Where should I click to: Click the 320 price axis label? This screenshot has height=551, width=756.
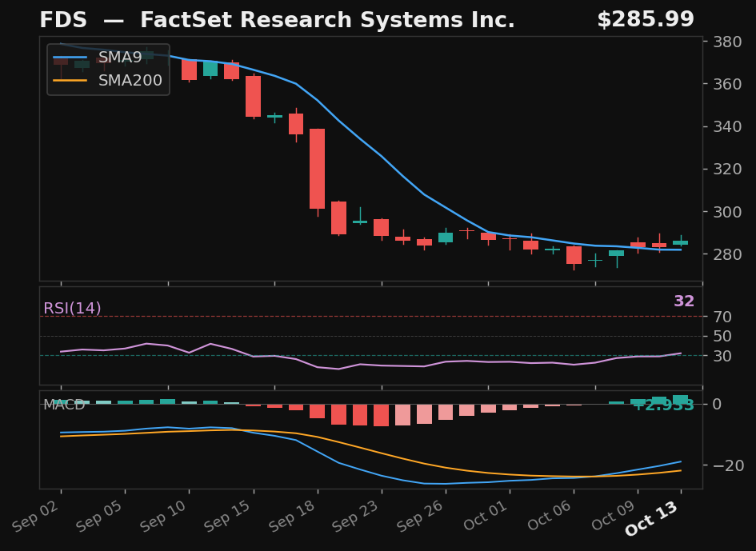tap(727, 170)
